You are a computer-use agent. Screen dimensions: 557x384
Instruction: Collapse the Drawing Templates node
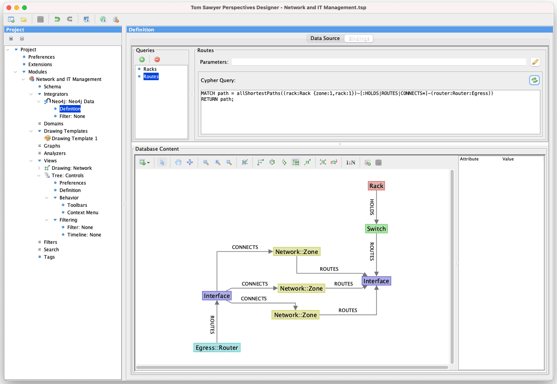click(x=31, y=131)
